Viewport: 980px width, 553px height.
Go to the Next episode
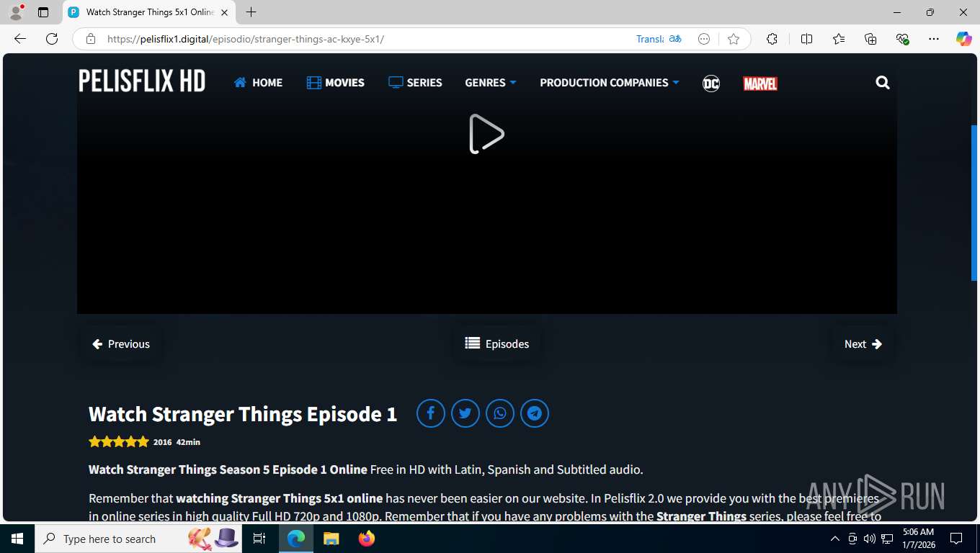(863, 344)
